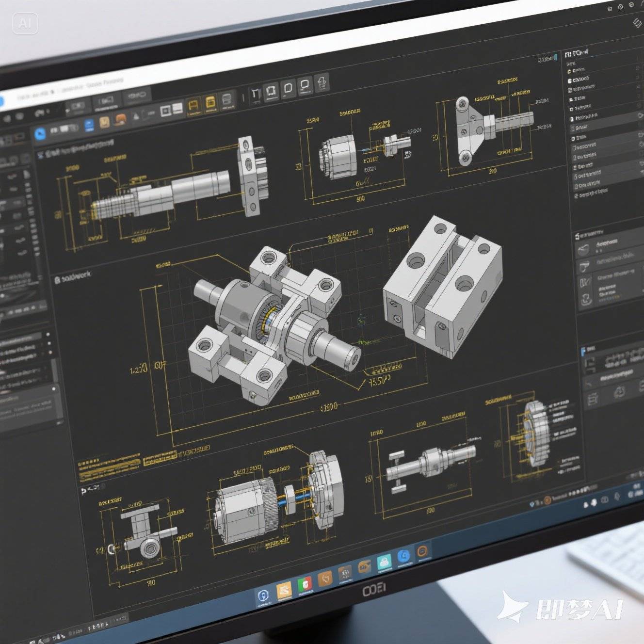Click the "1550" dimension beside the central shaft

tap(380, 381)
